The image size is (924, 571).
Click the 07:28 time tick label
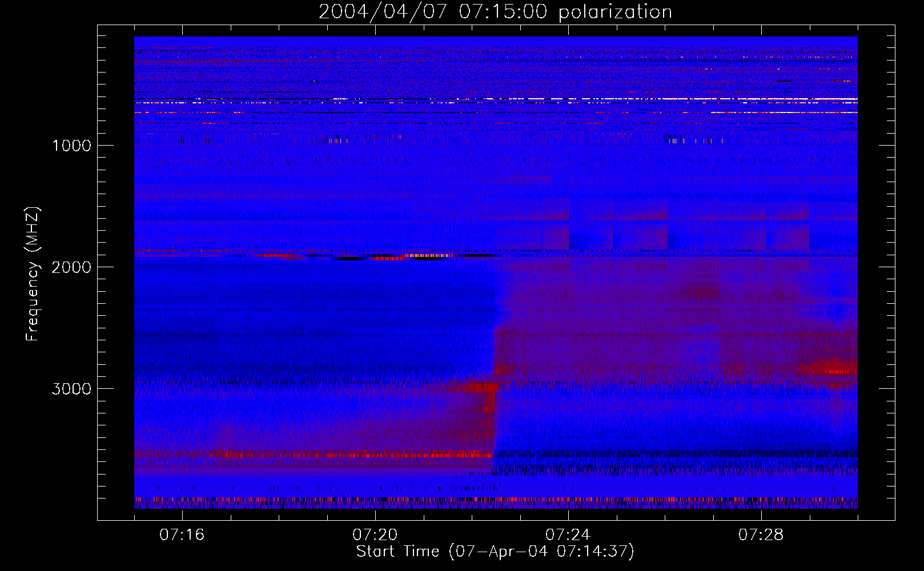coord(761,535)
